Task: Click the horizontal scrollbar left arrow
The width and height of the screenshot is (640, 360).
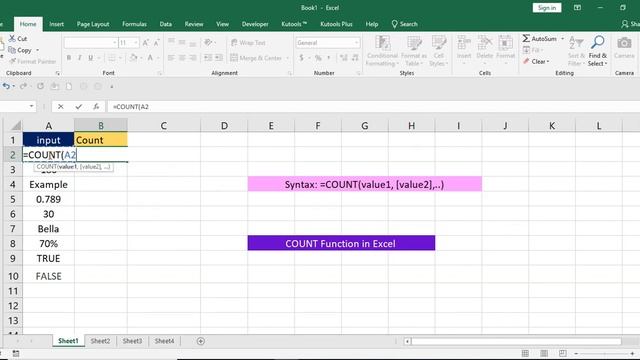Action: tap(407, 341)
